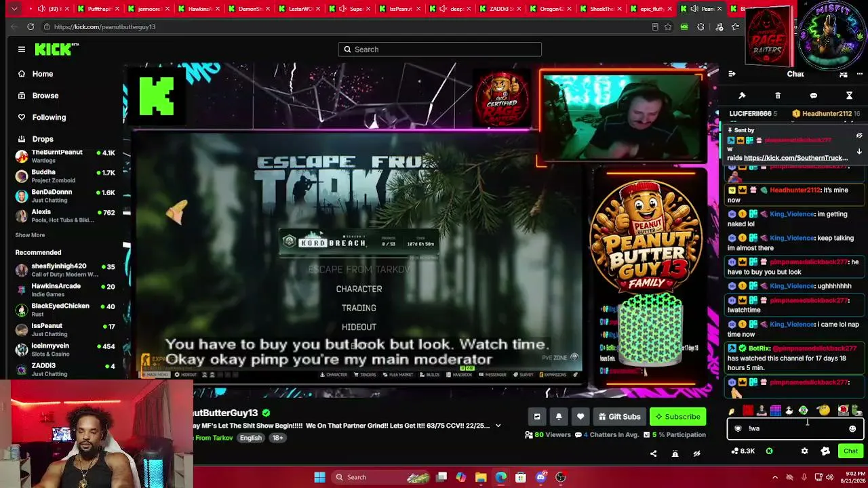
Task: Open Buddha channel in sidebar
Action: 65,176
